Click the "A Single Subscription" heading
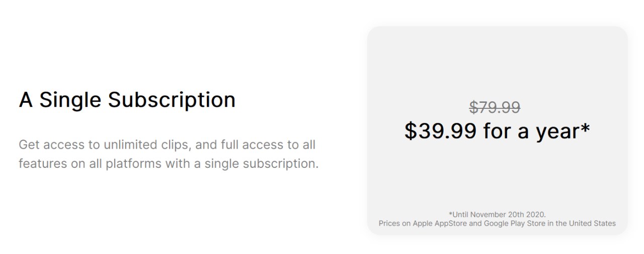 [127, 100]
